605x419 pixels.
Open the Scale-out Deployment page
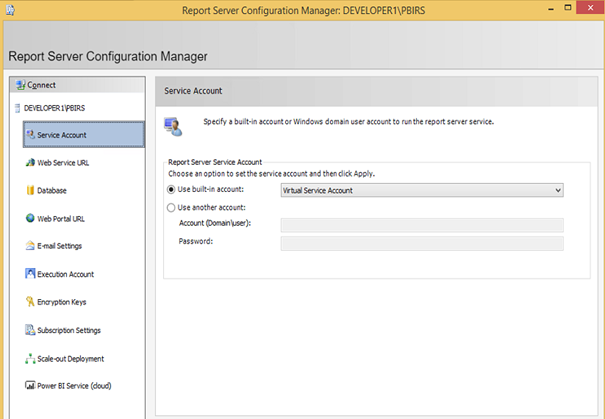click(x=71, y=359)
